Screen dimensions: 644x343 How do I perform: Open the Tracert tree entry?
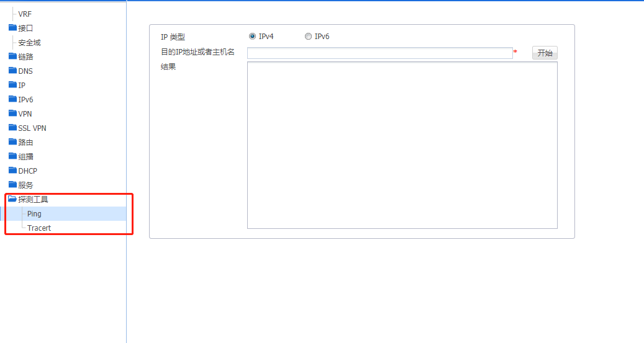39,228
